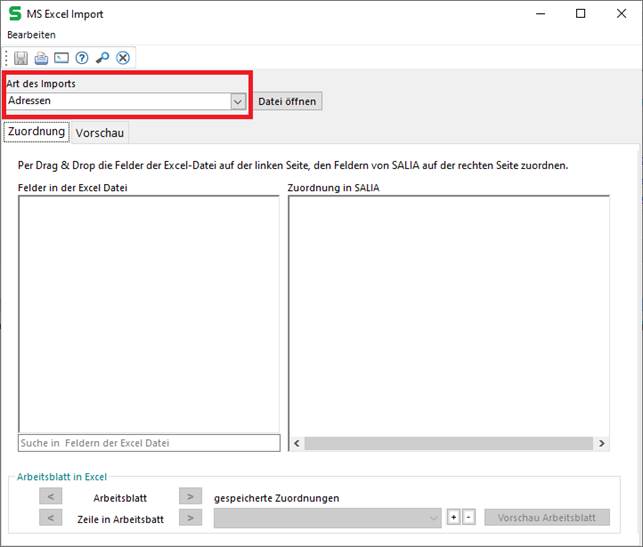The image size is (643, 547).
Task: Open the gespeicherte Zuordnungen dropdown
Action: point(433,517)
